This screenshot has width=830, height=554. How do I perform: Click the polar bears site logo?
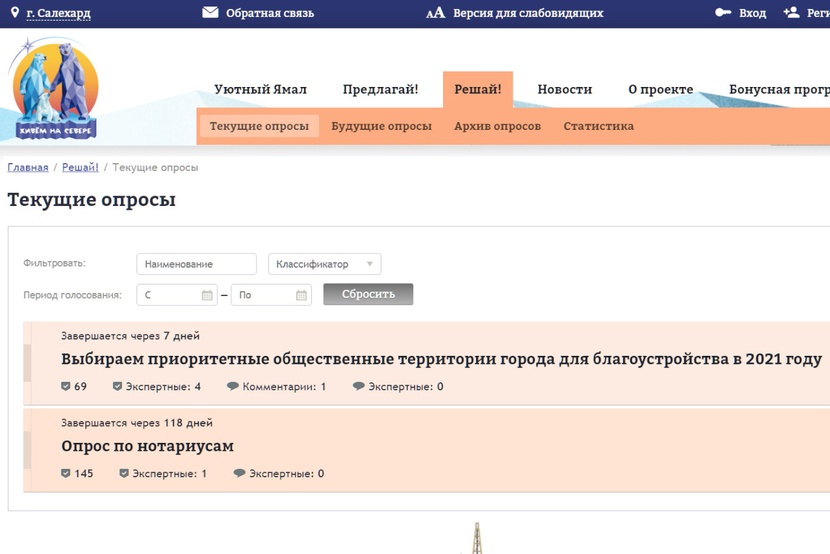[55, 90]
